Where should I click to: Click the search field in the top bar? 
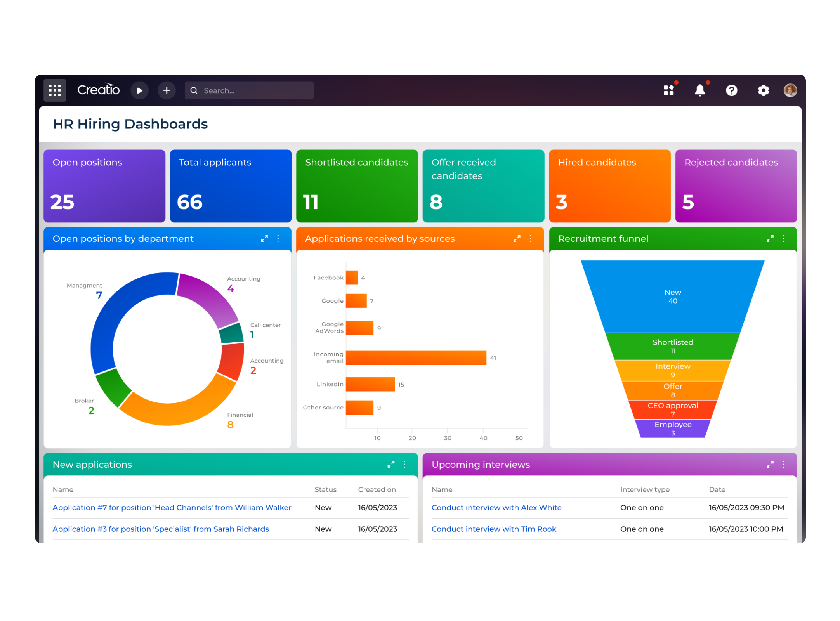pyautogui.click(x=248, y=90)
